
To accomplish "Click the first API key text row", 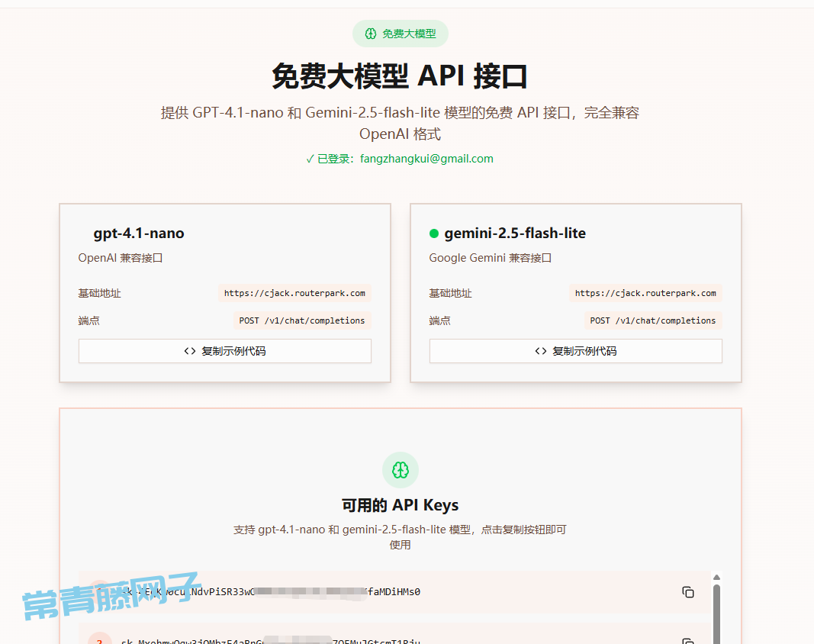I will pos(305,592).
